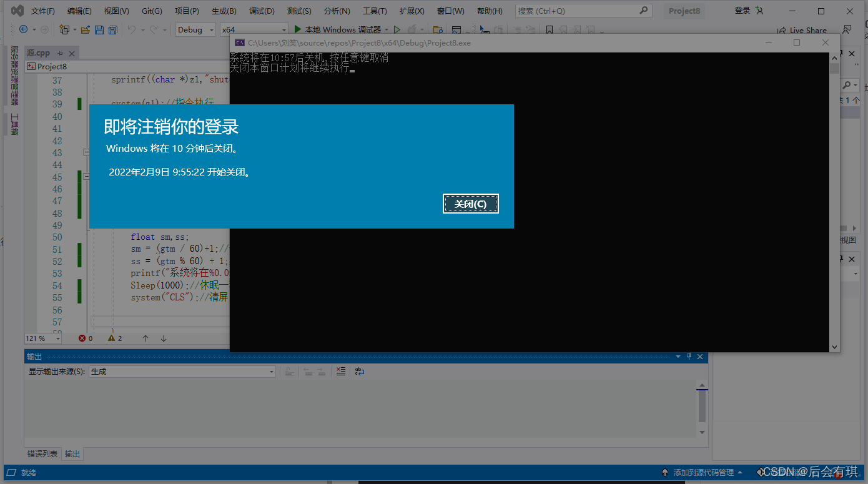Open the 调试(D) menu
868x484 pixels.
click(x=262, y=11)
